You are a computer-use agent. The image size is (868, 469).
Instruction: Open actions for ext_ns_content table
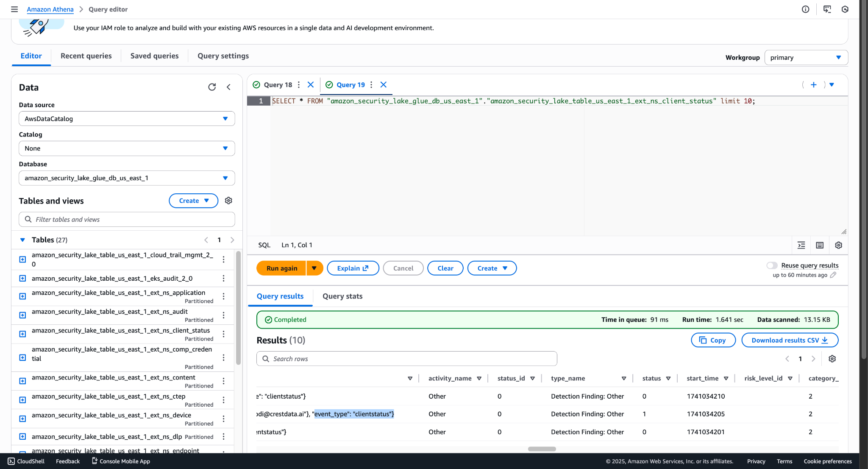coord(223,381)
